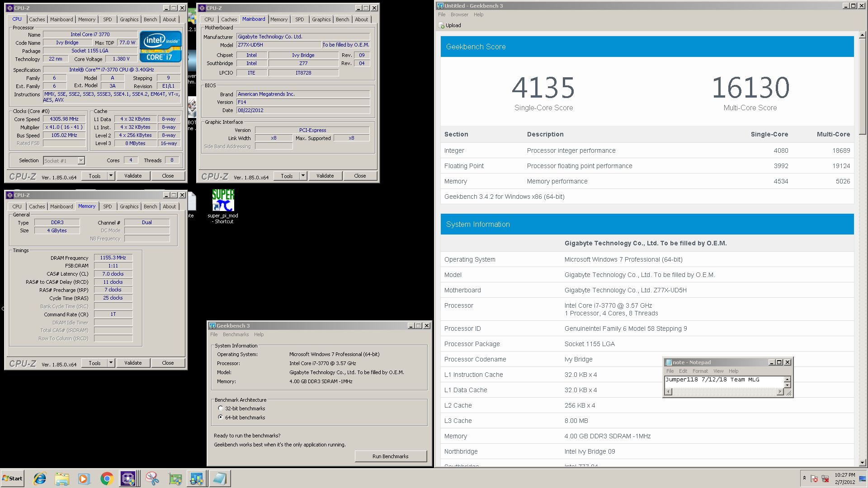868x488 pixels.
Task: Open the File menu in Notepad
Action: coord(670,371)
